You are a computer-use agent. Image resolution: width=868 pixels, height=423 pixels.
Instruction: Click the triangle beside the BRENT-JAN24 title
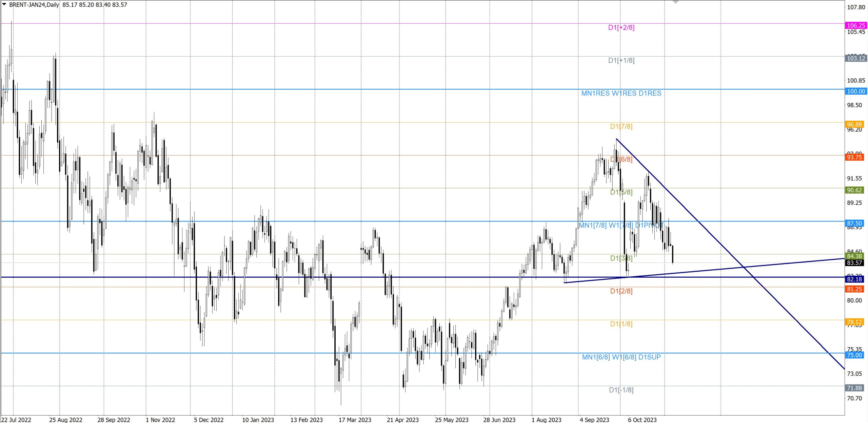4,4
